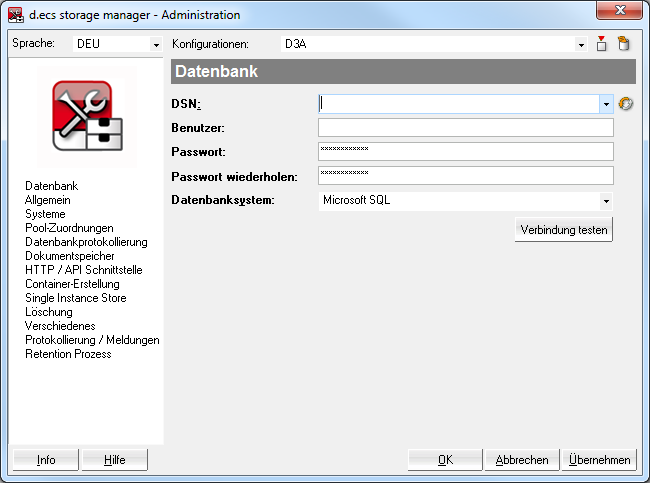Open the Sprache language dropdown
This screenshot has height=483, width=650.
click(155, 45)
